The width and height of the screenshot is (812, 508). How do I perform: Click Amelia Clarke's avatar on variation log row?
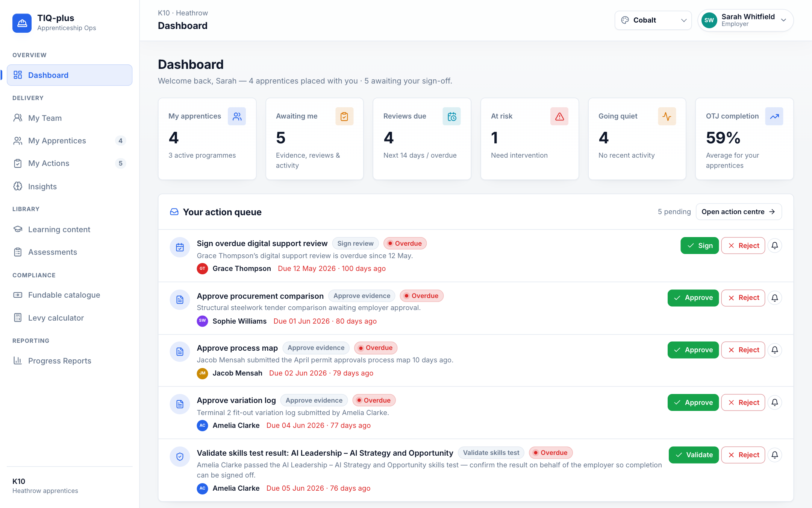coord(202,425)
